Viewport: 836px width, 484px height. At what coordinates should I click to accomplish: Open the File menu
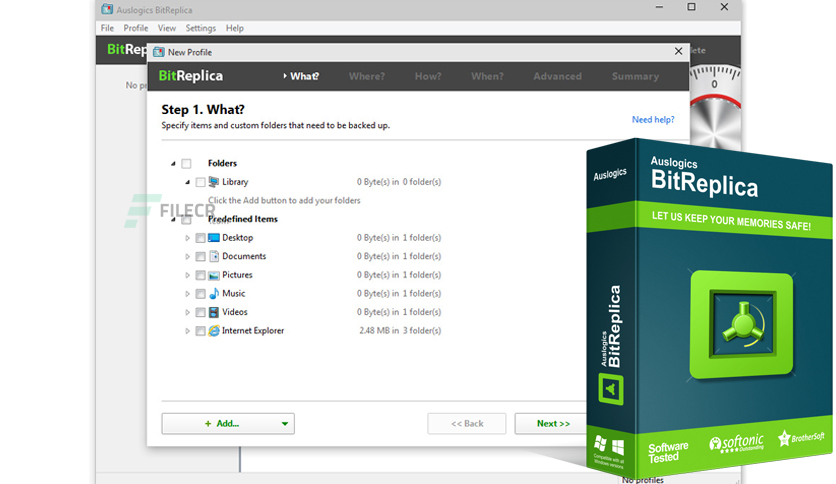click(x=107, y=28)
